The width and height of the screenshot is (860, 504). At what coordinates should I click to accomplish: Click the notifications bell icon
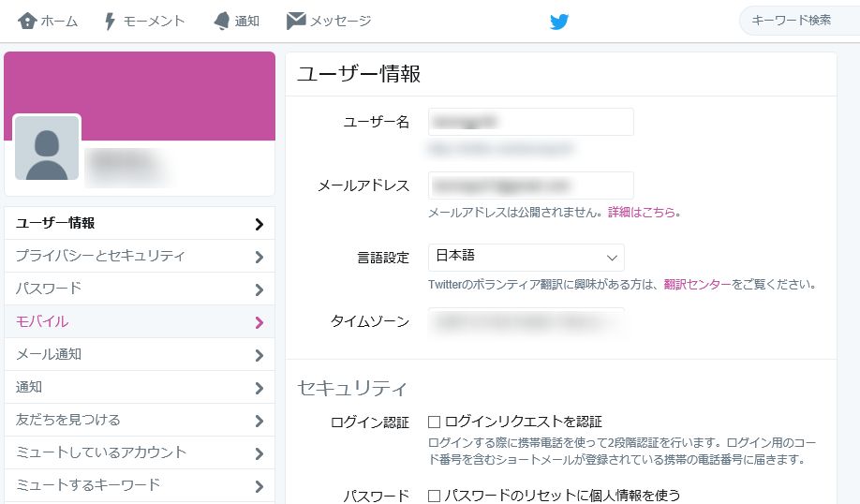click(222, 21)
